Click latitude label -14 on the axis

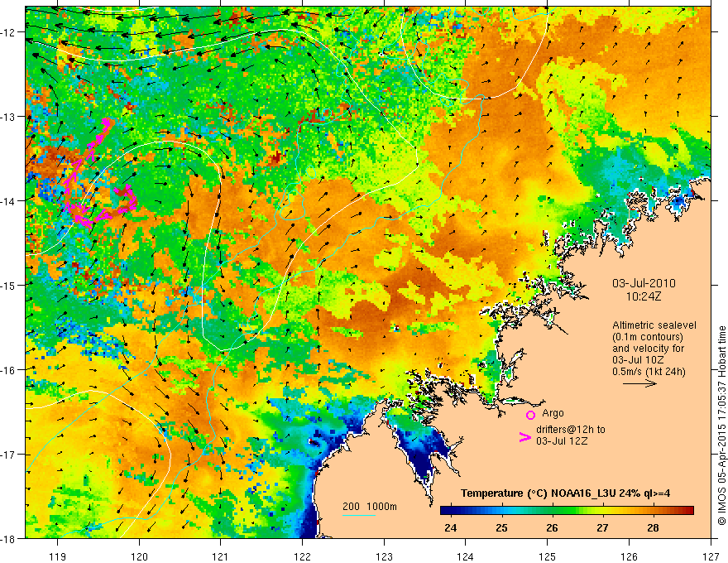click(x=8, y=201)
